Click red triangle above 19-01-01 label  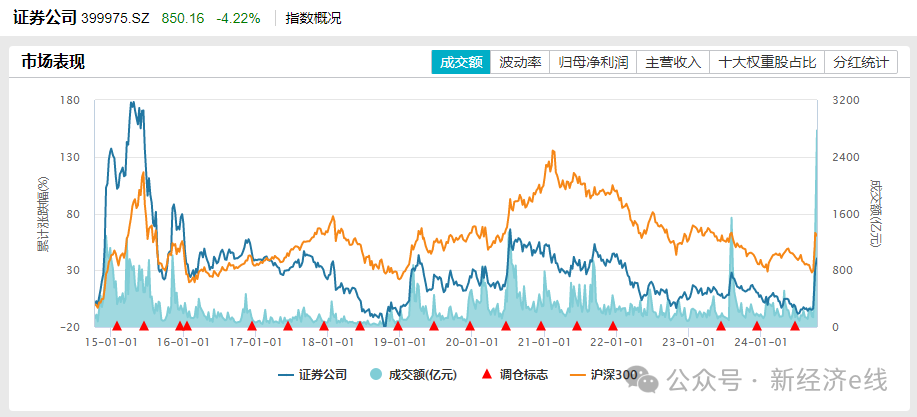397,326
